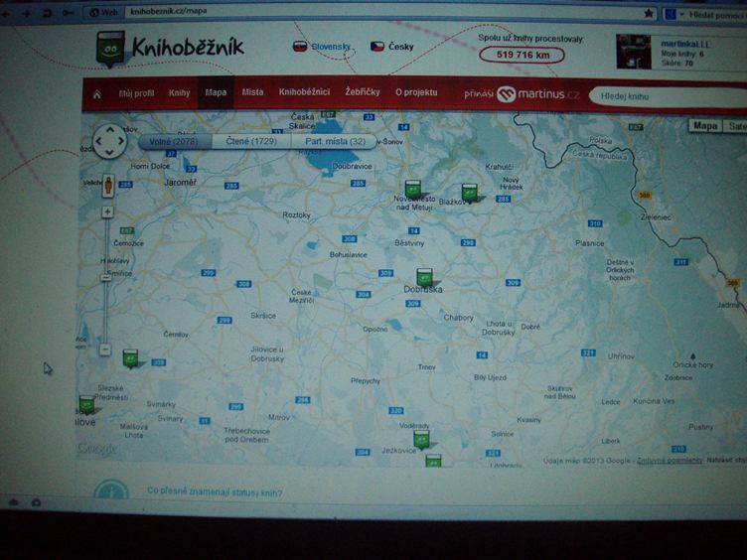The image size is (747, 560).
Task: Click the 519 716 km distance badge
Action: (x=523, y=55)
